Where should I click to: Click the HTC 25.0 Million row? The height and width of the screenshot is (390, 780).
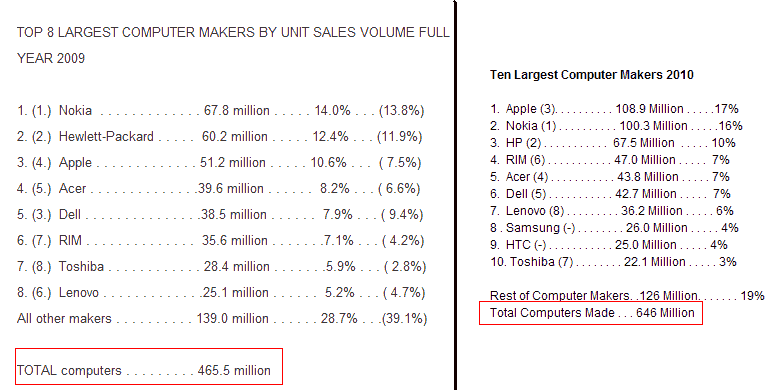(609, 245)
